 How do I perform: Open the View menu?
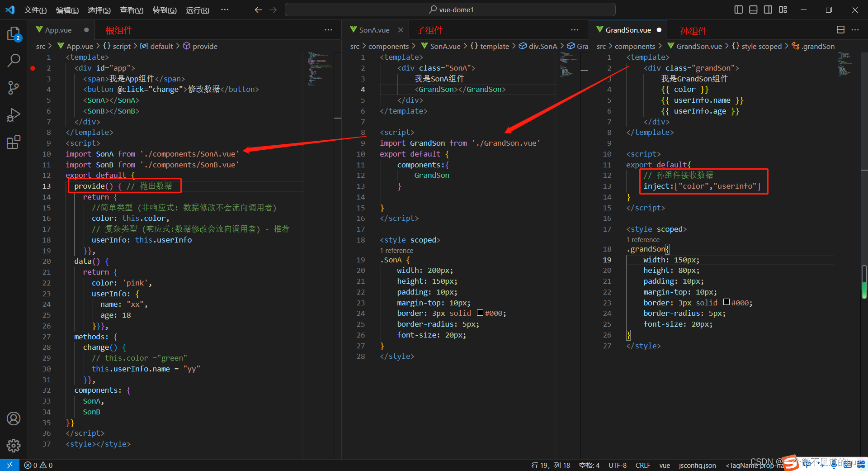tap(132, 10)
